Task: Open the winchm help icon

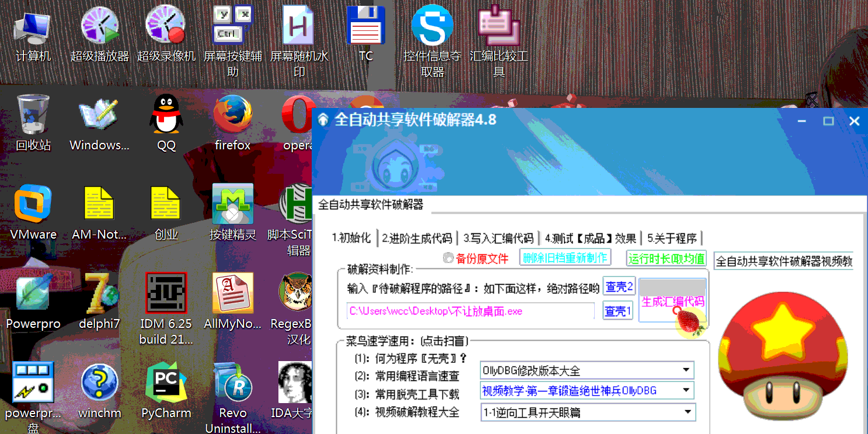Action: click(100, 391)
